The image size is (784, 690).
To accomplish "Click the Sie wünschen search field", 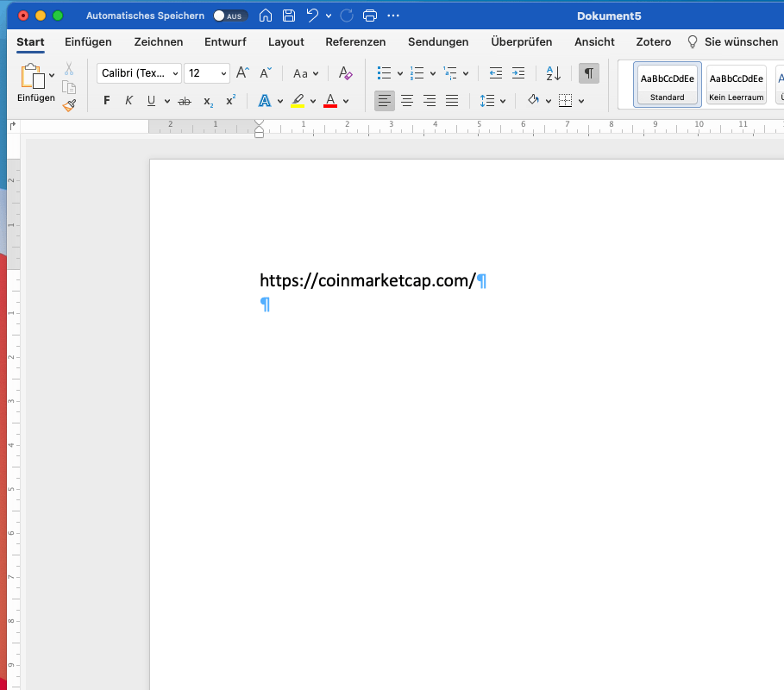I will [733, 42].
